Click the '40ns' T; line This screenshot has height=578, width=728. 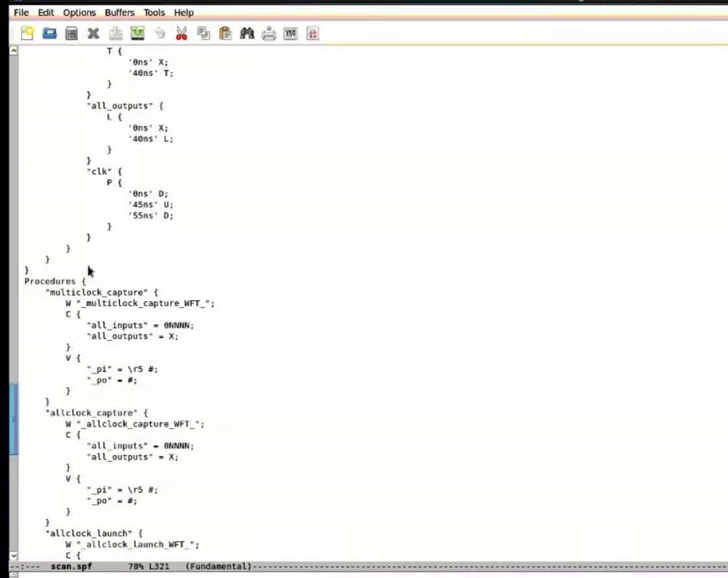pyautogui.click(x=150, y=73)
